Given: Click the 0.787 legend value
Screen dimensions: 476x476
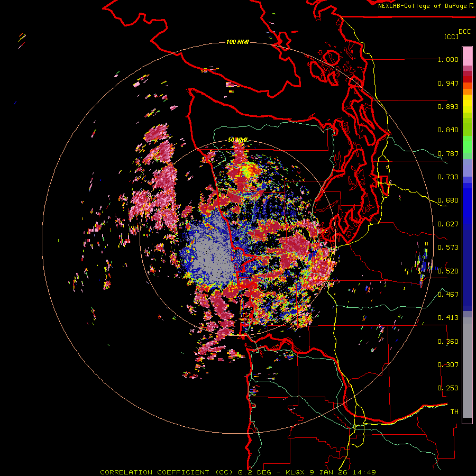Looking at the screenshot, I should pyautogui.click(x=448, y=153).
